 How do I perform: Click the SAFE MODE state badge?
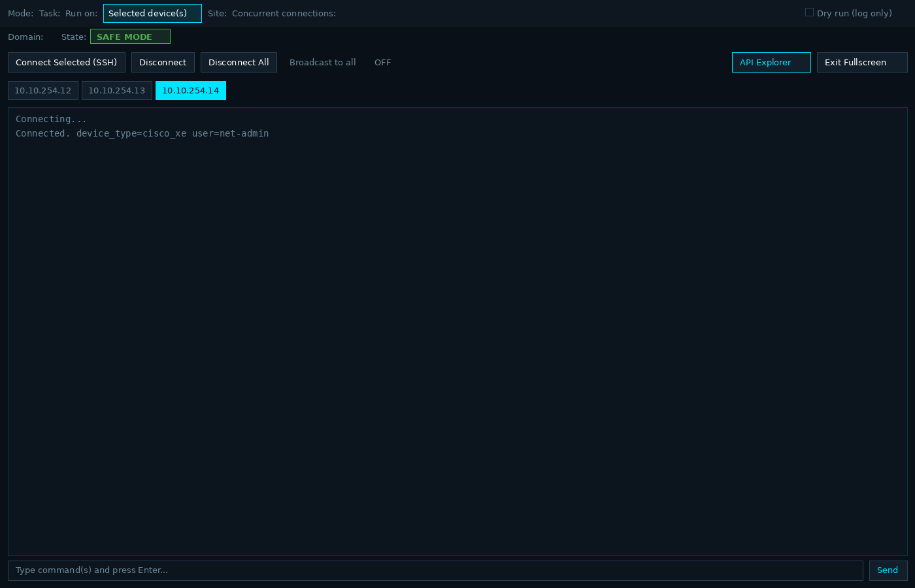tap(130, 37)
